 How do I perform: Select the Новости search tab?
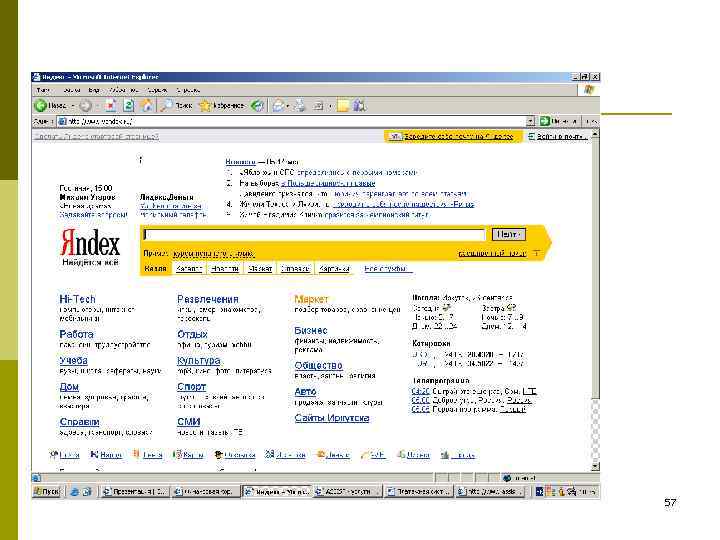(225, 269)
